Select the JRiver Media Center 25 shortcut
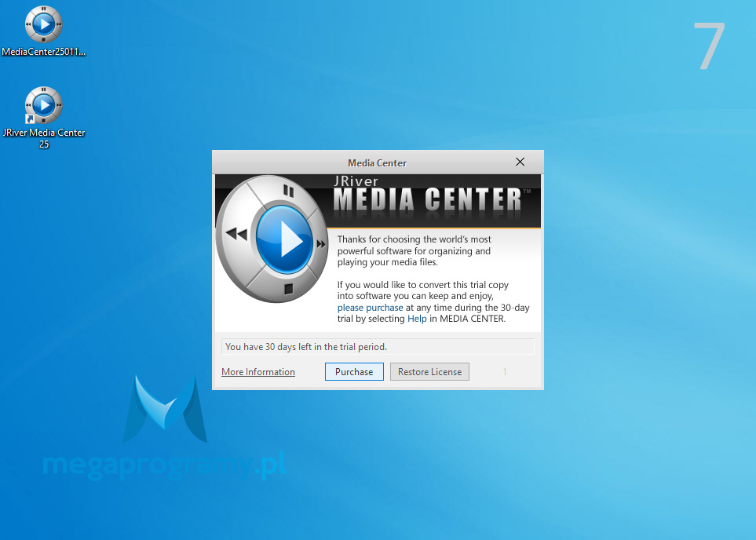This screenshot has width=756, height=540. [43, 118]
